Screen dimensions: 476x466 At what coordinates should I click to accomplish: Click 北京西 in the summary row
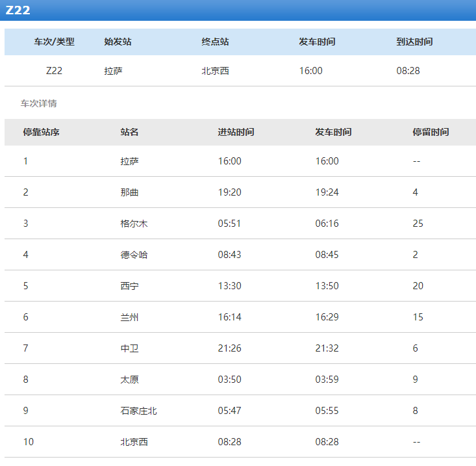(x=215, y=71)
